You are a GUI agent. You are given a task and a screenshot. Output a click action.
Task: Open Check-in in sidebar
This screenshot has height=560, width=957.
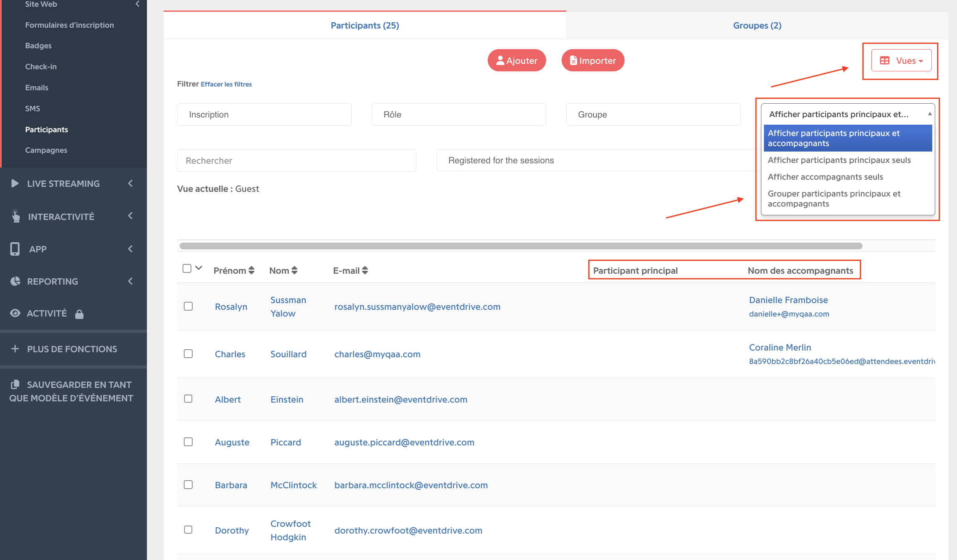click(41, 66)
